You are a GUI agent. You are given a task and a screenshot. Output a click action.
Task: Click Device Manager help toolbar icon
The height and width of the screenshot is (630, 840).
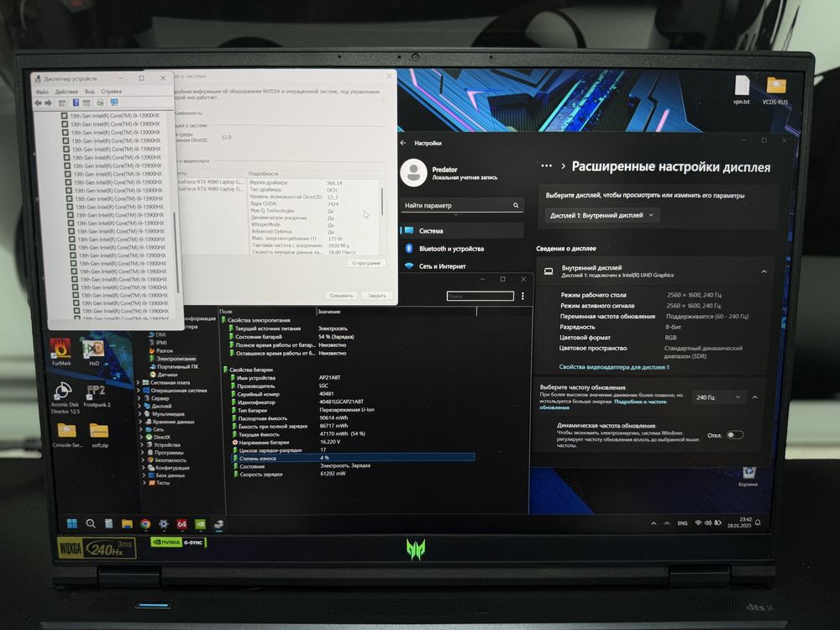(76, 102)
